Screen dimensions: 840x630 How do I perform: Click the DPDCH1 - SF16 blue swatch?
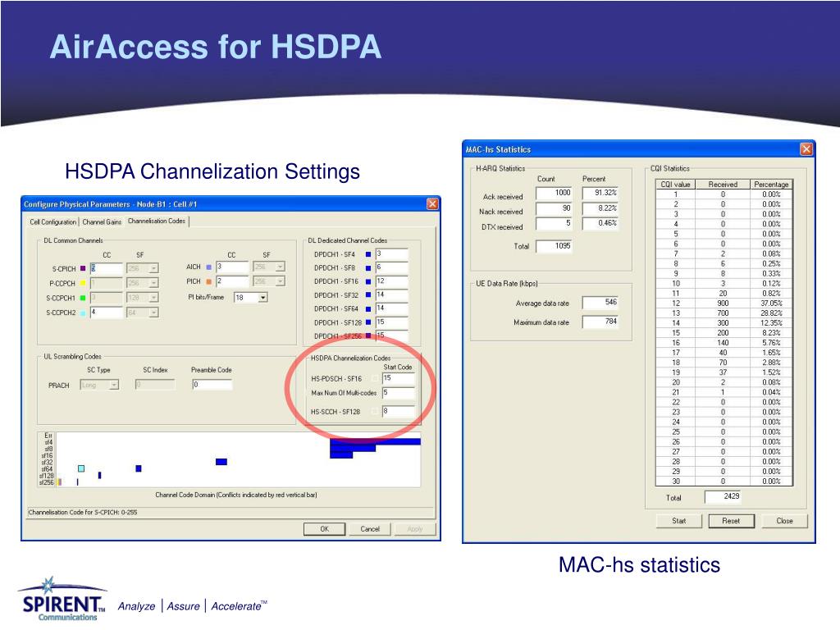pos(368,281)
